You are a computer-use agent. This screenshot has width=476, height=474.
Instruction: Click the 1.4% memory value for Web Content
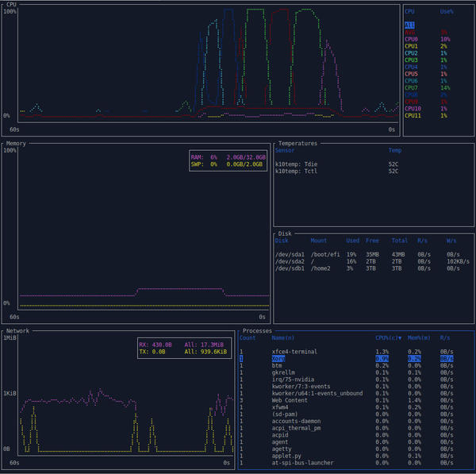(414, 400)
